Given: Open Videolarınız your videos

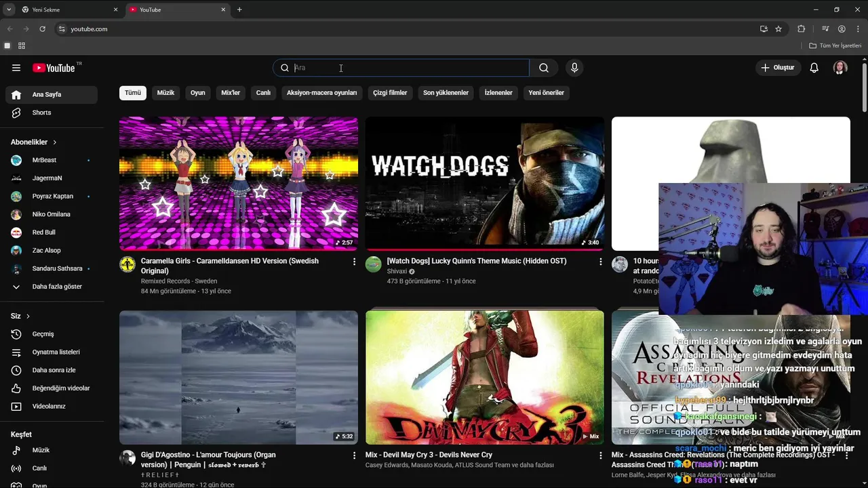Looking at the screenshot, I should [52, 406].
